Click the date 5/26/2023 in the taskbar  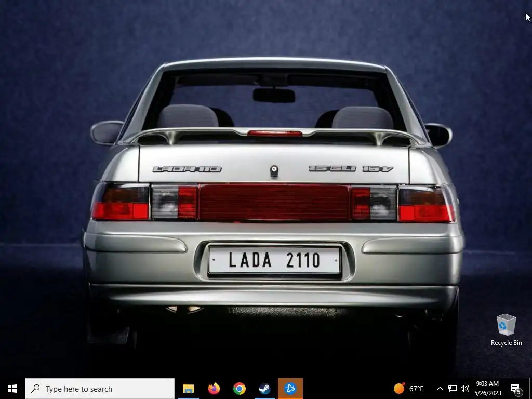487,393
